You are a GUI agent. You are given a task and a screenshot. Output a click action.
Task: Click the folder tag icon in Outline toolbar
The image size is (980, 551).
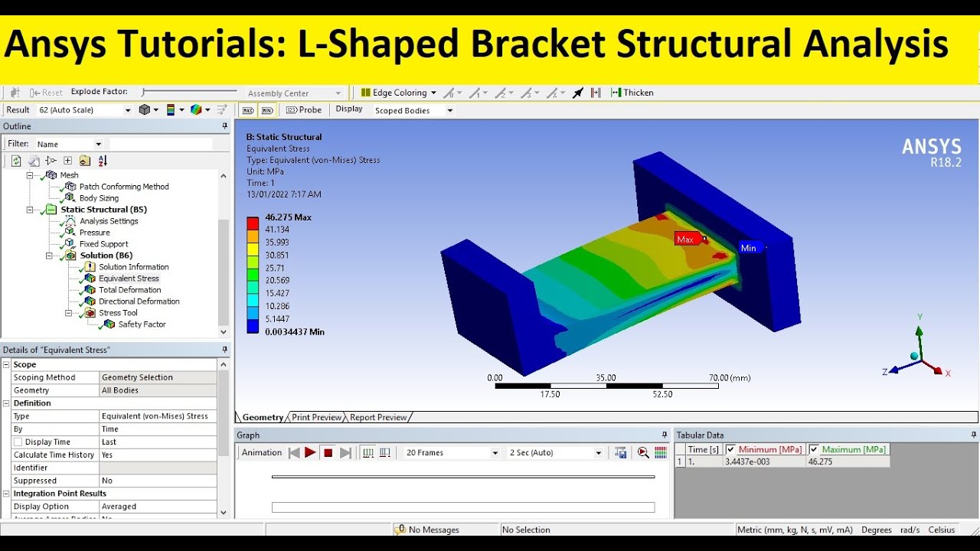pos(84,161)
